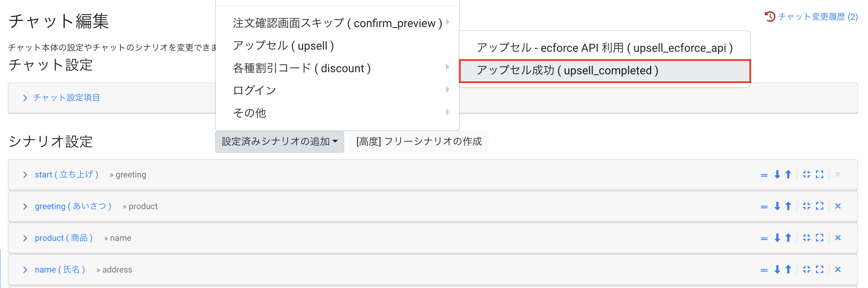Move the product scenario down

777,238
